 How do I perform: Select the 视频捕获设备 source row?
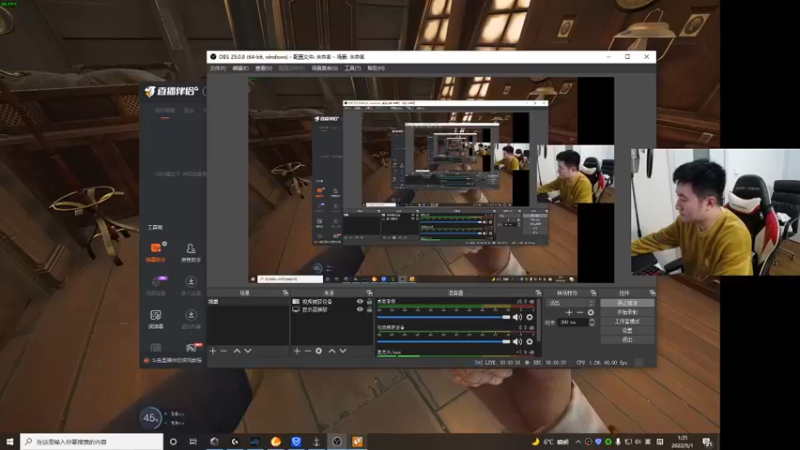[x=332, y=302]
